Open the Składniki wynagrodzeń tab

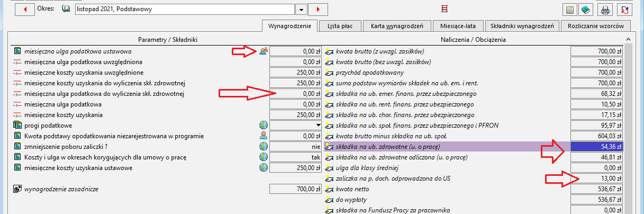click(x=522, y=26)
